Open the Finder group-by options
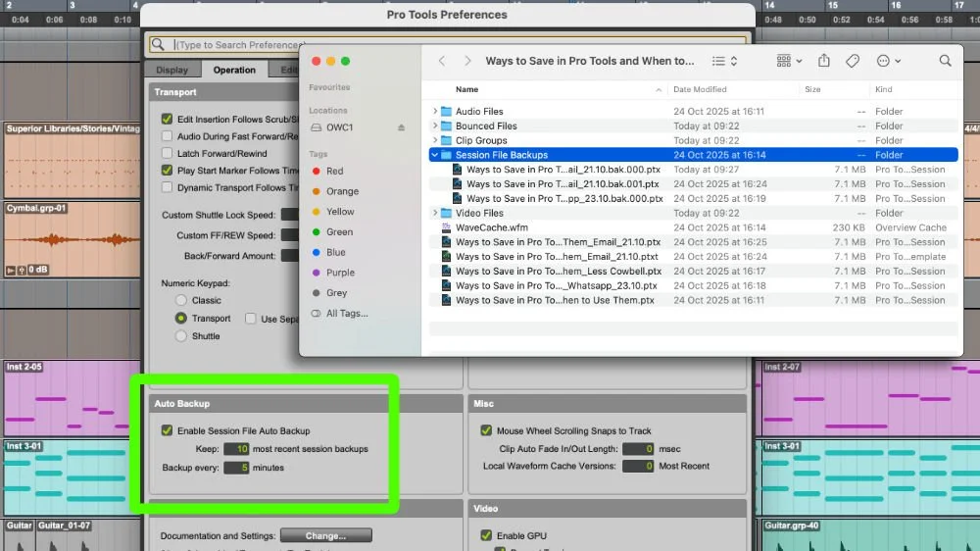980x551 pixels. [789, 61]
